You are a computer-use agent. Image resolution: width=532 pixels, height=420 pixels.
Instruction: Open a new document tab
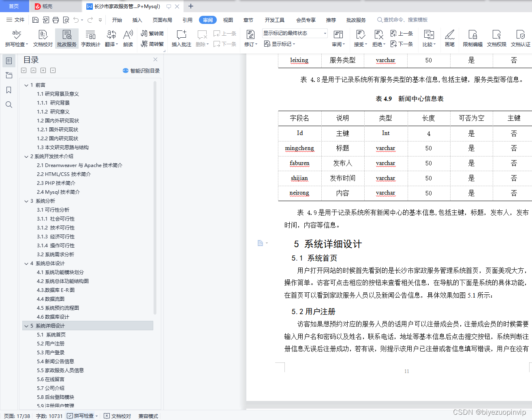[191, 6]
